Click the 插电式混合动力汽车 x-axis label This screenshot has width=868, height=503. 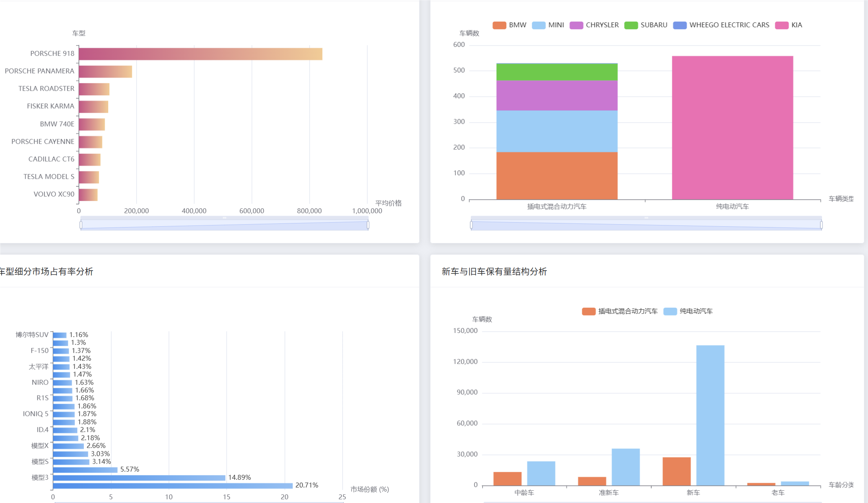click(557, 206)
